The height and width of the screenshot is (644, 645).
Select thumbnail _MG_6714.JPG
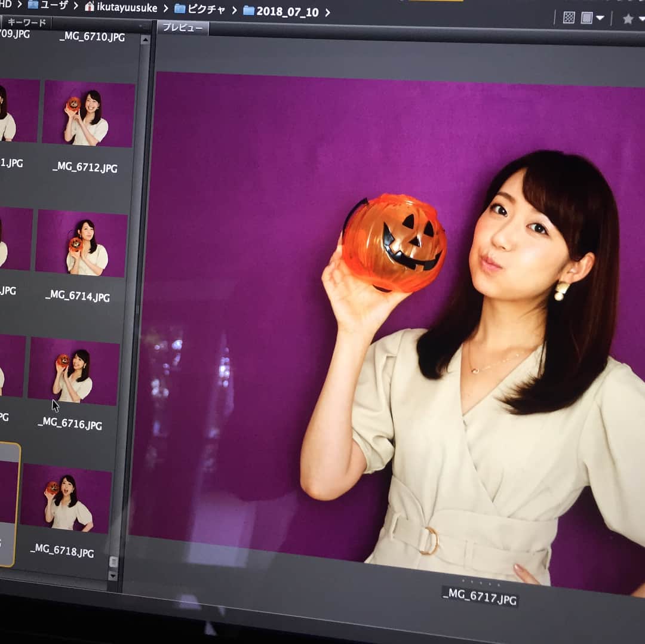pos(81,244)
